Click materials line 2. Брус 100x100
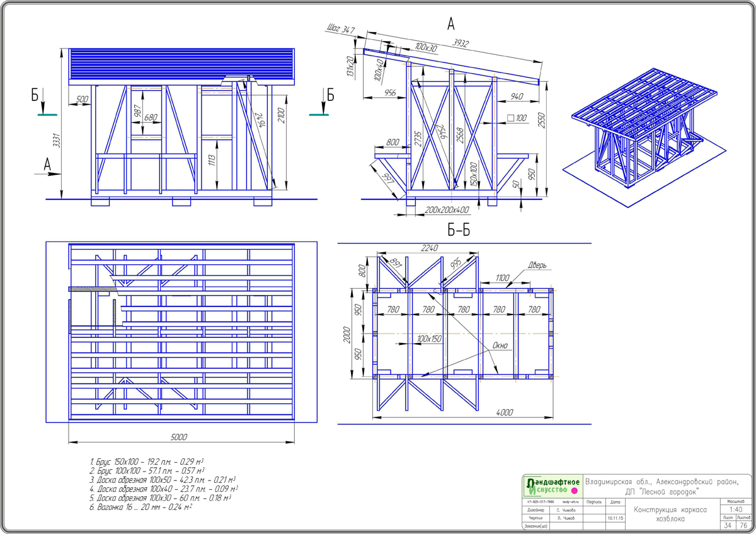 [147, 470]
